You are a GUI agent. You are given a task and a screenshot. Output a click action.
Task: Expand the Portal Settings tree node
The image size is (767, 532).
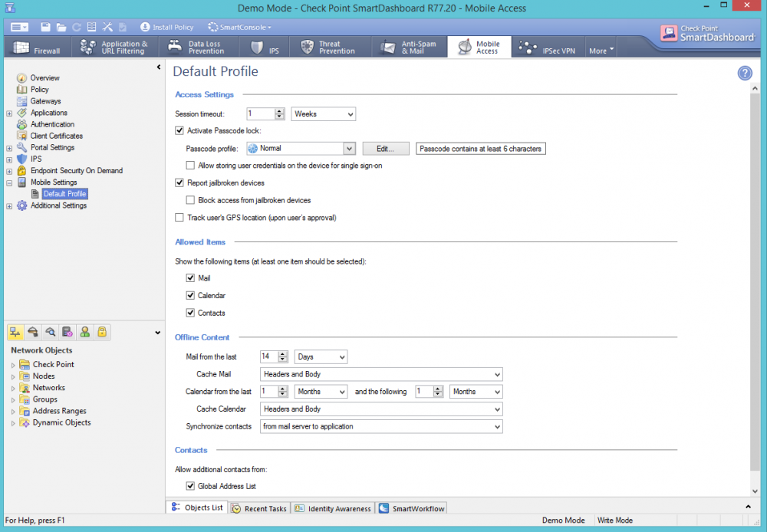point(9,148)
